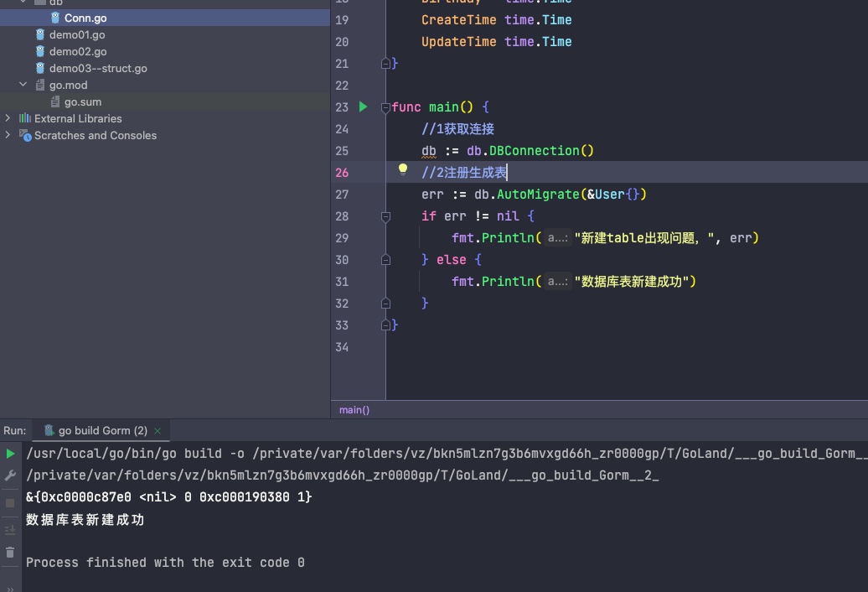Click the demo03--struct.go gopher icon

point(40,68)
